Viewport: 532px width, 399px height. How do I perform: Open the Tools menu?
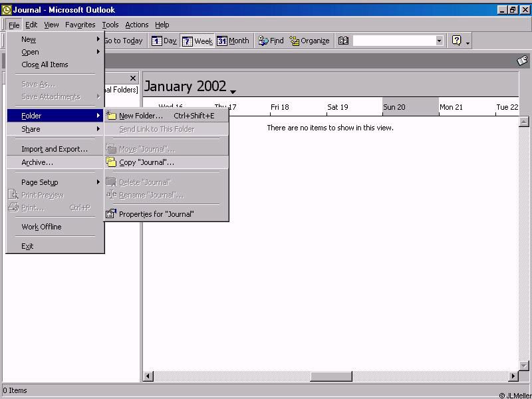pos(110,25)
